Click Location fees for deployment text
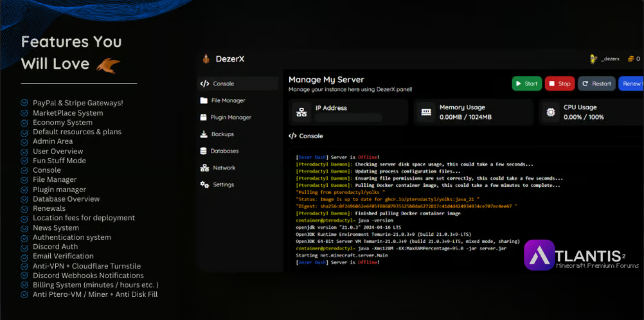Image resolution: width=644 pixels, height=320 pixels. (x=84, y=218)
